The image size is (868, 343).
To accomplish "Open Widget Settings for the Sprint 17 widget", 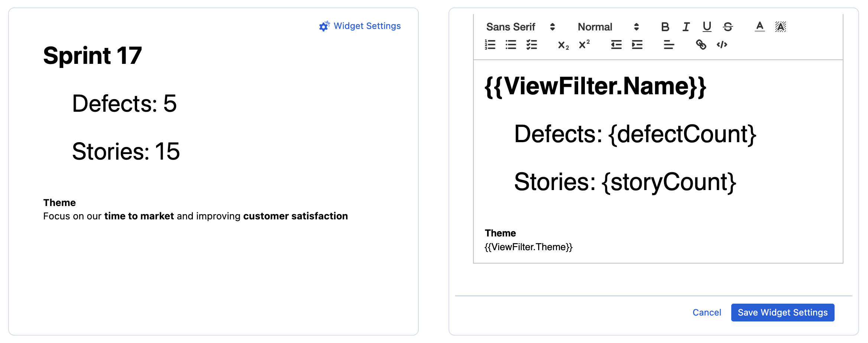I will [359, 26].
